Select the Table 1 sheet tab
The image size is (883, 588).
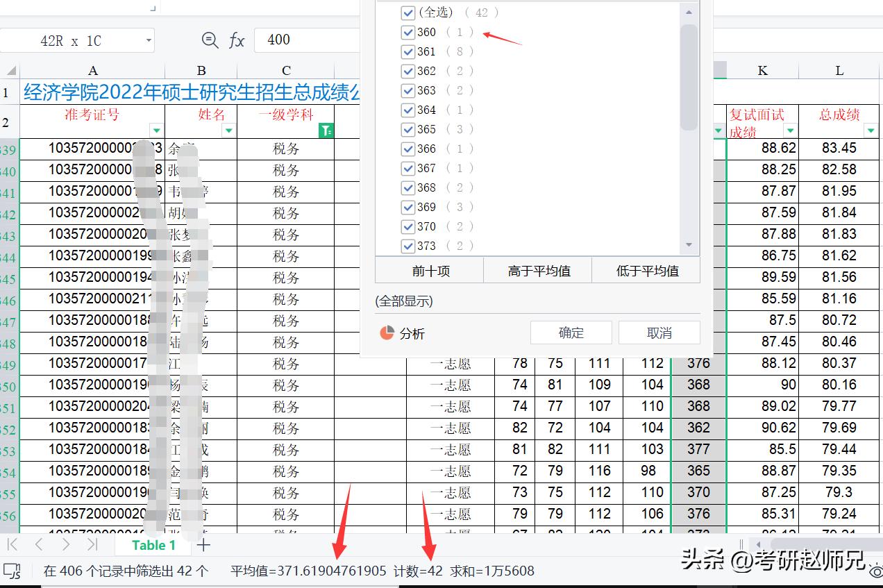pyautogui.click(x=153, y=545)
